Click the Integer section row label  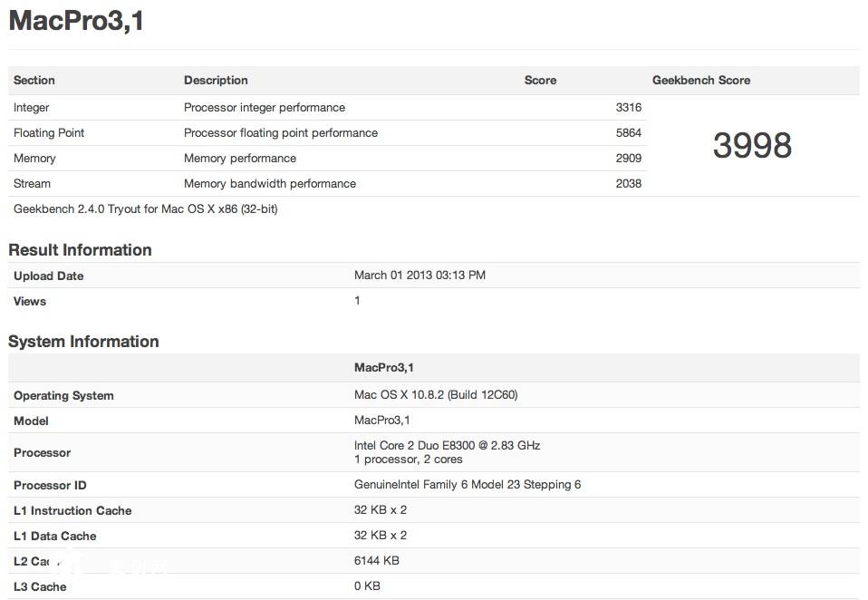[32, 108]
